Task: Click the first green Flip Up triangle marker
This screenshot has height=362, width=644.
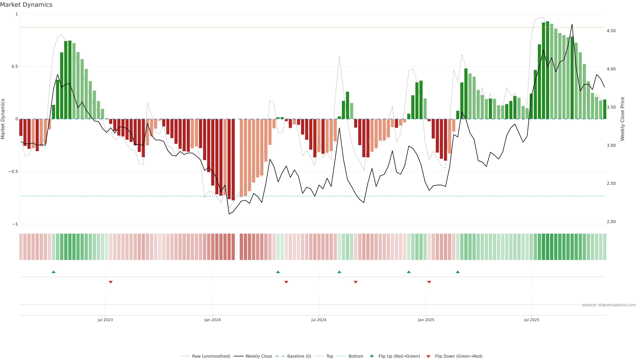Action: (53, 272)
